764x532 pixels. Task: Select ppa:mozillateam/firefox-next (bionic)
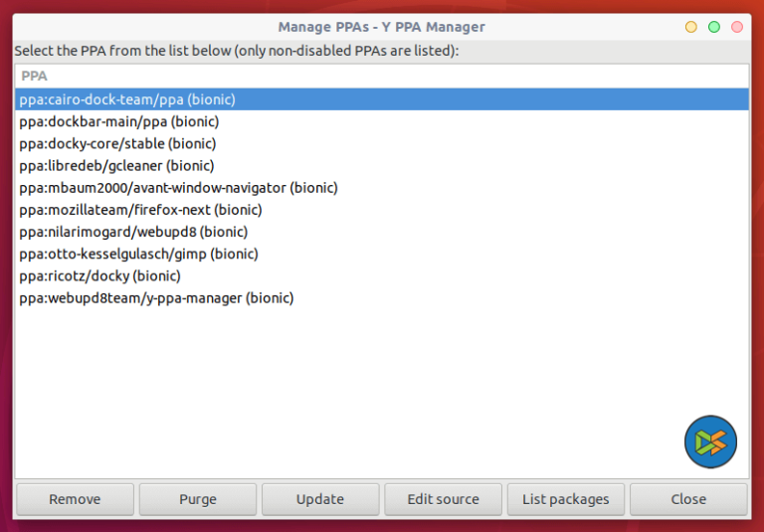click(382, 210)
